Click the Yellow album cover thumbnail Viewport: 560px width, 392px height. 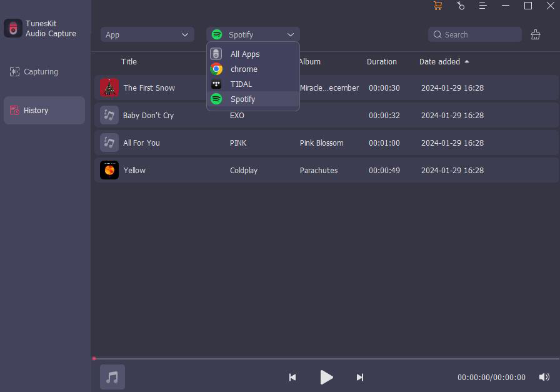point(109,170)
